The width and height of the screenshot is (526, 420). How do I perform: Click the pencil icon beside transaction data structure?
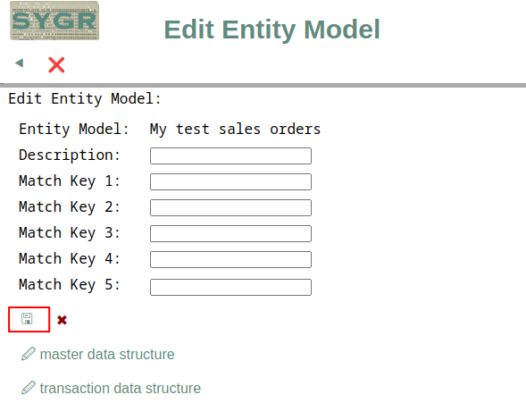pos(29,388)
